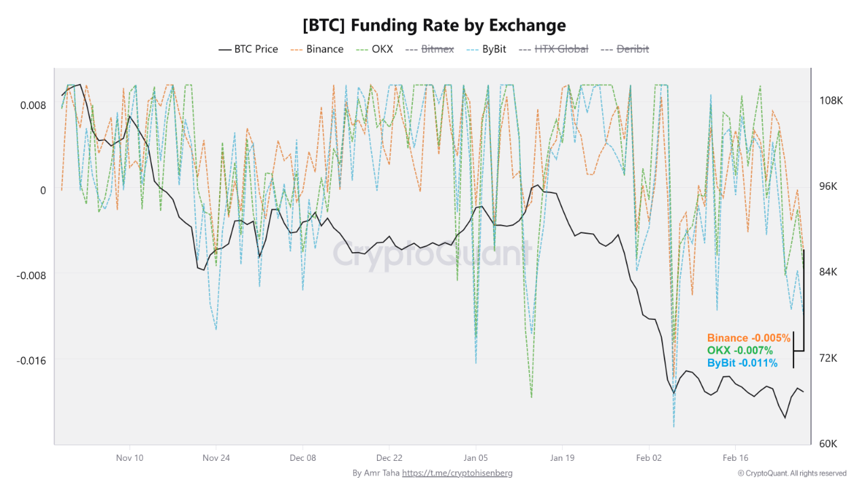Click the CryptoQuant watermark in the chart

[x=430, y=254]
